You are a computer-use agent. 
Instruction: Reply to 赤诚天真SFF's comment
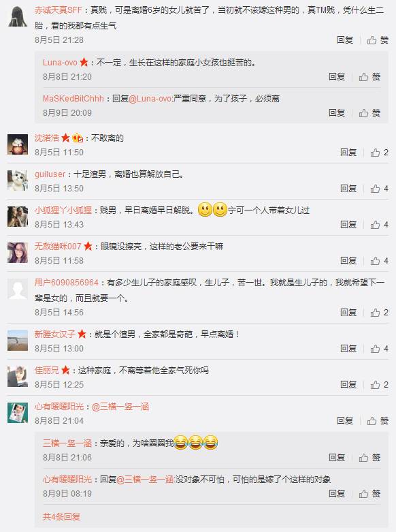[x=345, y=40]
